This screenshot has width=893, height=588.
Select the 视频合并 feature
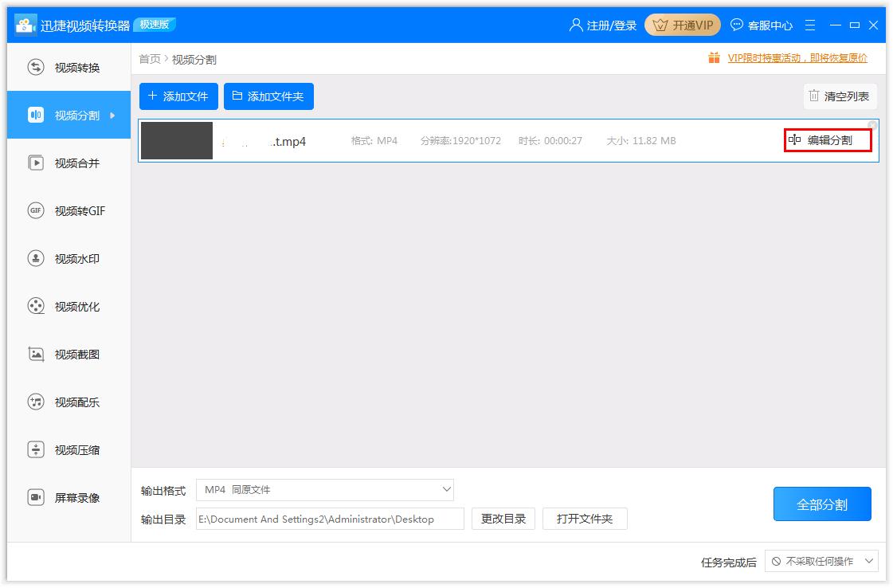[69, 163]
